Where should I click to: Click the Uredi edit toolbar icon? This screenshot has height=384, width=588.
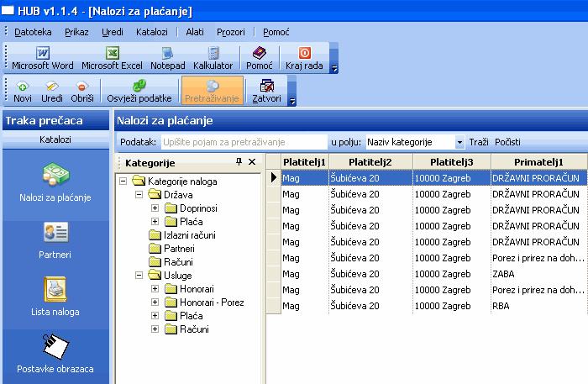click(52, 91)
